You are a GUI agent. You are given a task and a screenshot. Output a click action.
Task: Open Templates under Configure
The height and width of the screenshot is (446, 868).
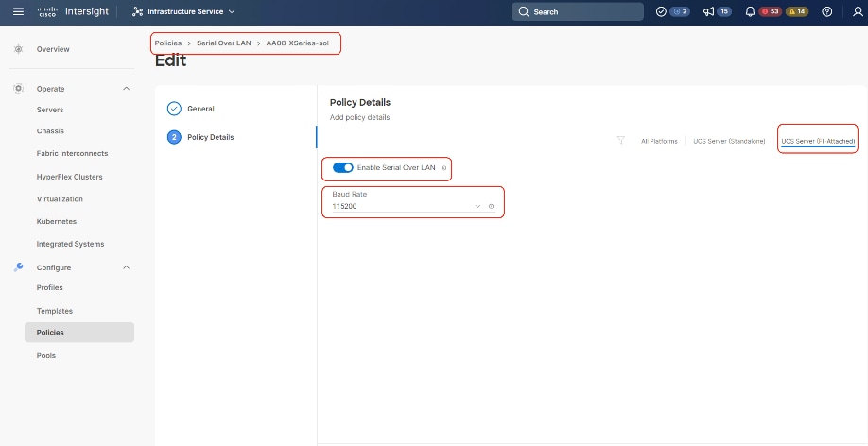coord(55,311)
